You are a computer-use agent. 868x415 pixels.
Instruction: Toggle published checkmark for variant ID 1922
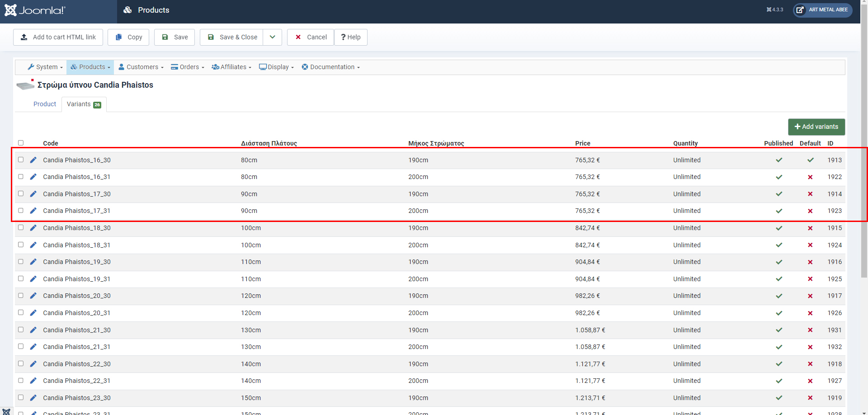[x=778, y=177]
